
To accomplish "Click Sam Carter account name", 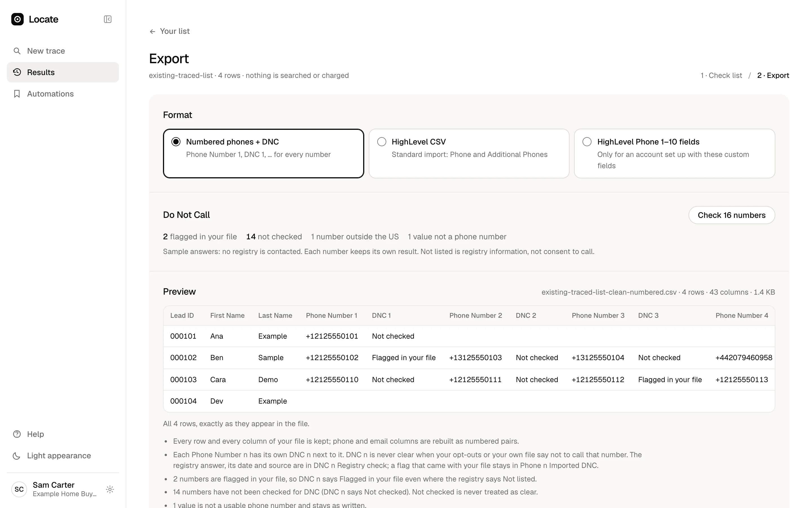I will pos(53,485).
